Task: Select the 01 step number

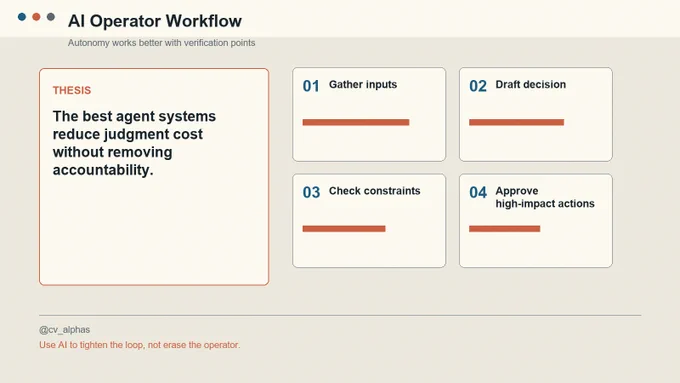Action: [311, 86]
